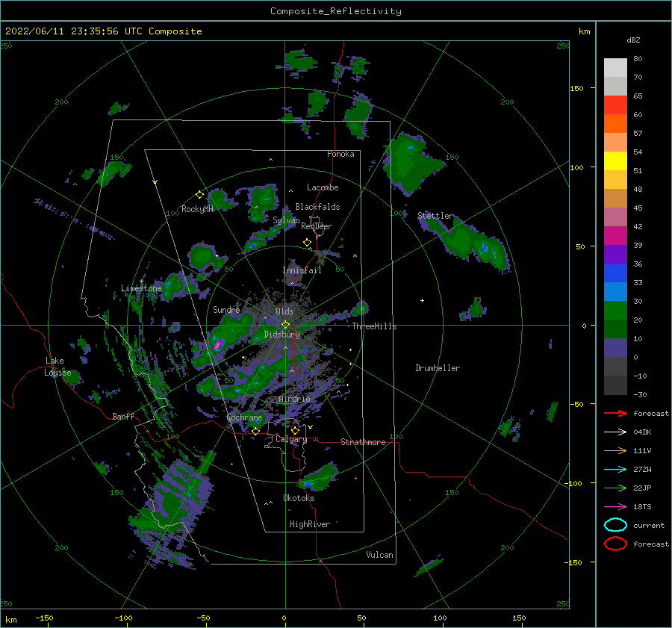The image size is (672, 628).
Task: Click the white plus marker north of Drumheller
Action: click(422, 300)
